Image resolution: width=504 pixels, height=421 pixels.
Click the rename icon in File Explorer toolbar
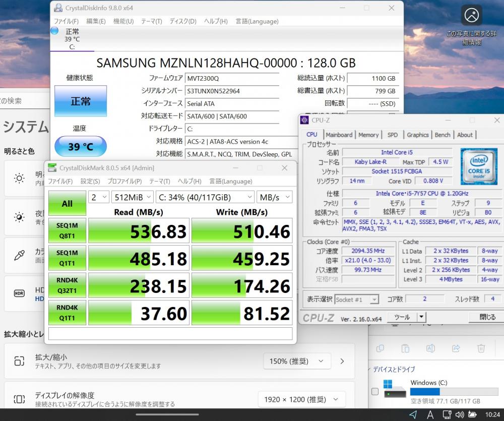click(430, 348)
